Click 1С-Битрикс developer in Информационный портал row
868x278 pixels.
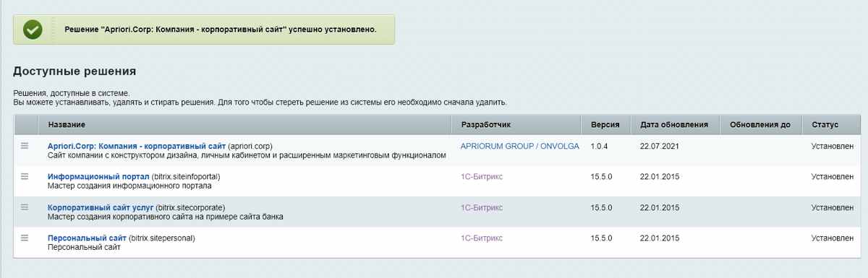(x=482, y=176)
